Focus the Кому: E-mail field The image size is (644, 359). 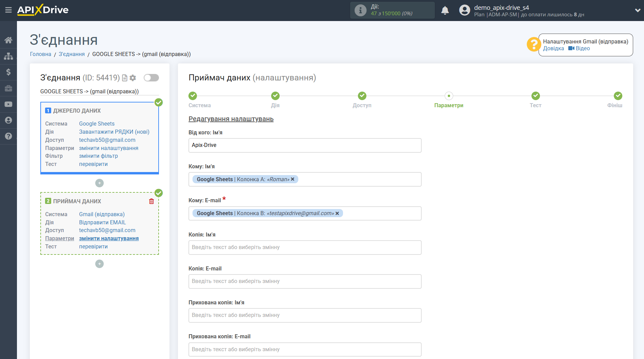(x=305, y=213)
